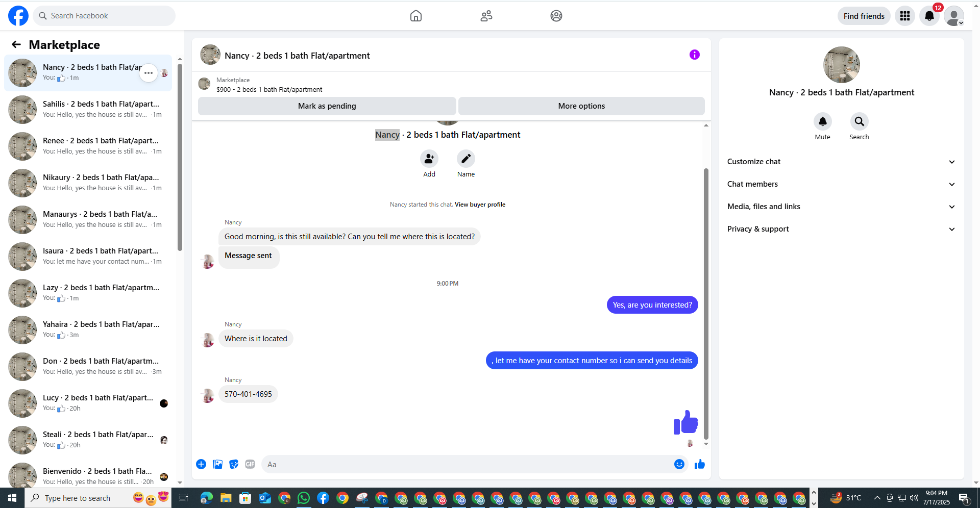Click the "Where is it located" message
The image size is (980, 508).
tap(256, 339)
